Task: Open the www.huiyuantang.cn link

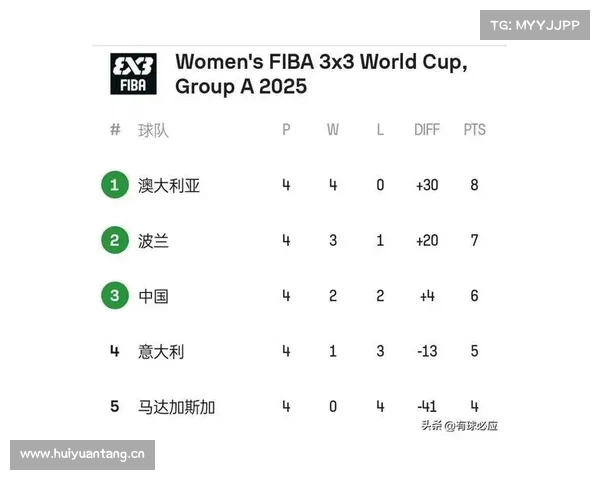Action: (x=82, y=455)
